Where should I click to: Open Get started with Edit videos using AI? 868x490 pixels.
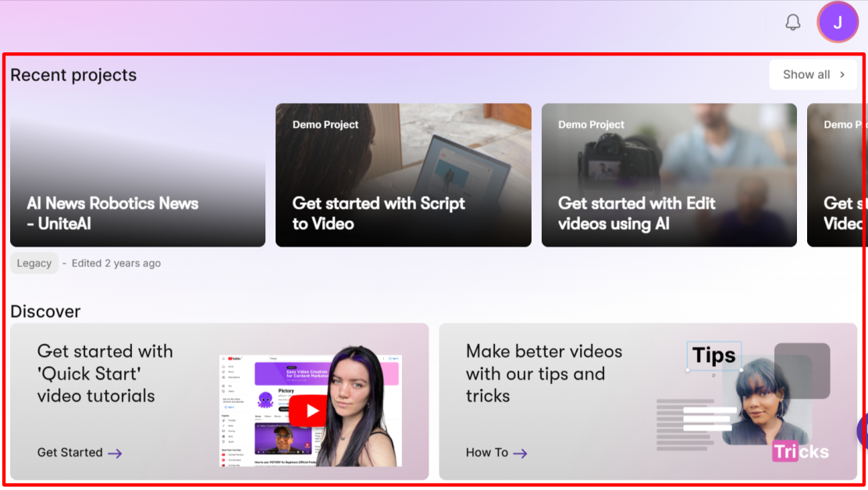click(669, 175)
